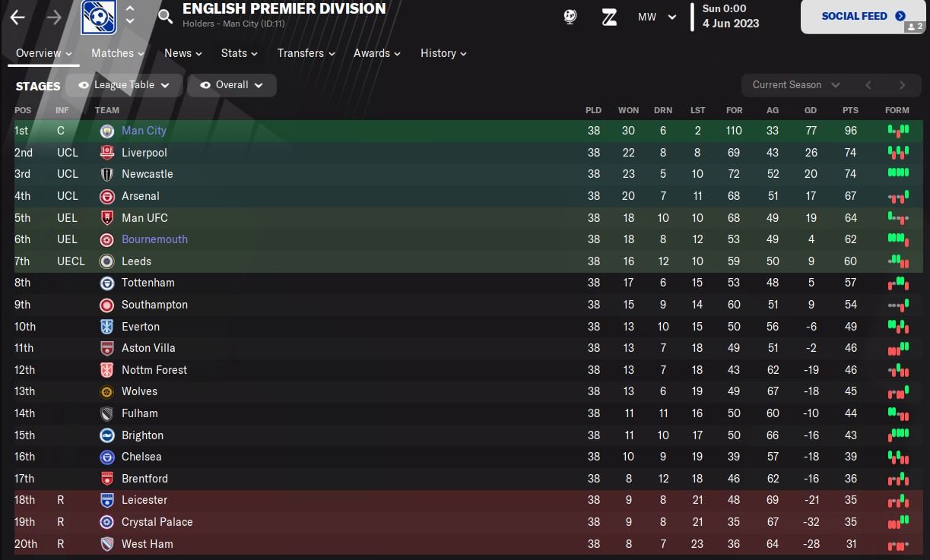Open the Transfers menu tab

click(x=306, y=53)
